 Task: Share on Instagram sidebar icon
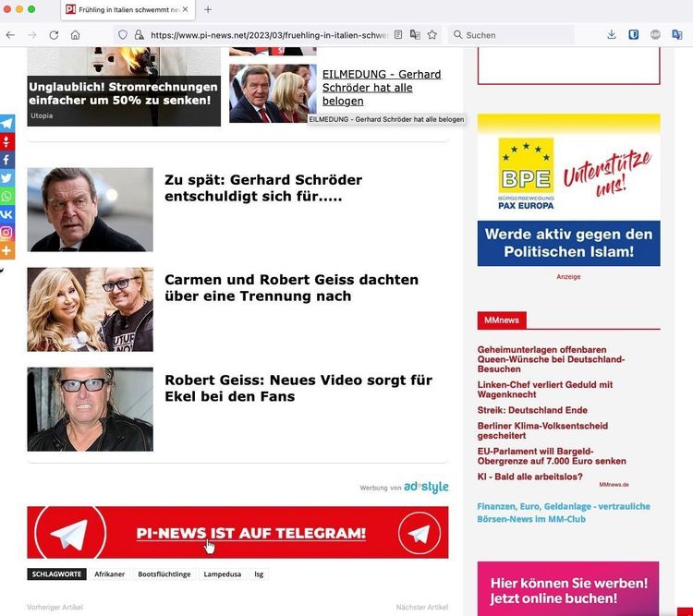tap(7, 232)
